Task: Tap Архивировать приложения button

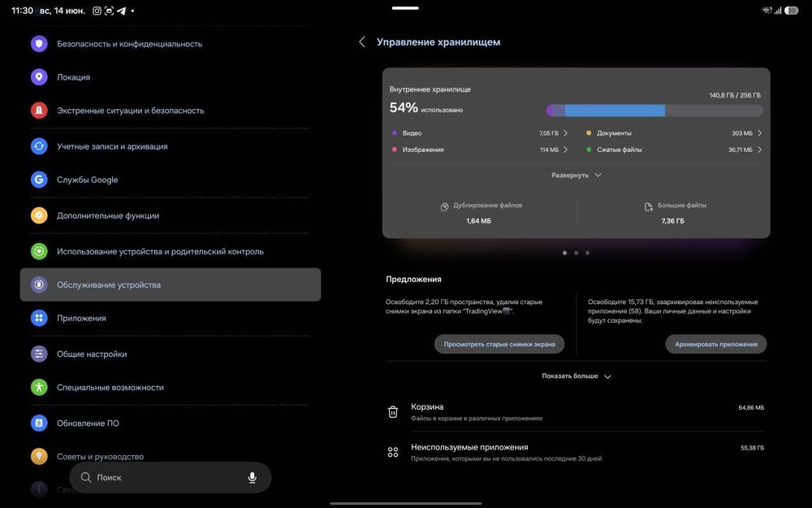Action: click(x=716, y=344)
